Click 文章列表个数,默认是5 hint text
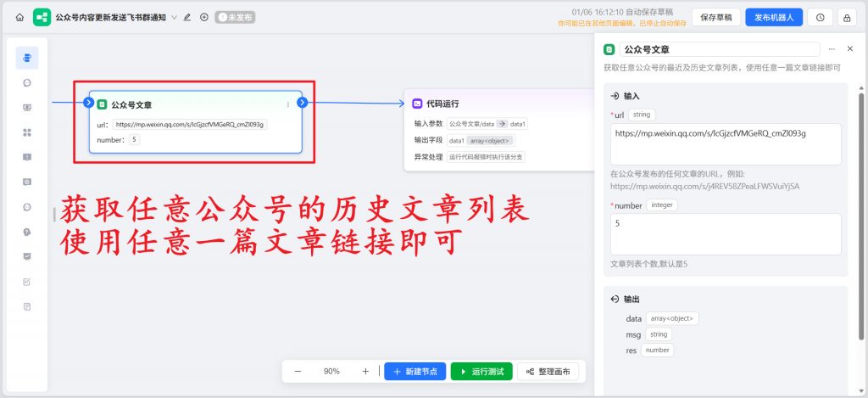The width and height of the screenshot is (868, 398). click(649, 264)
